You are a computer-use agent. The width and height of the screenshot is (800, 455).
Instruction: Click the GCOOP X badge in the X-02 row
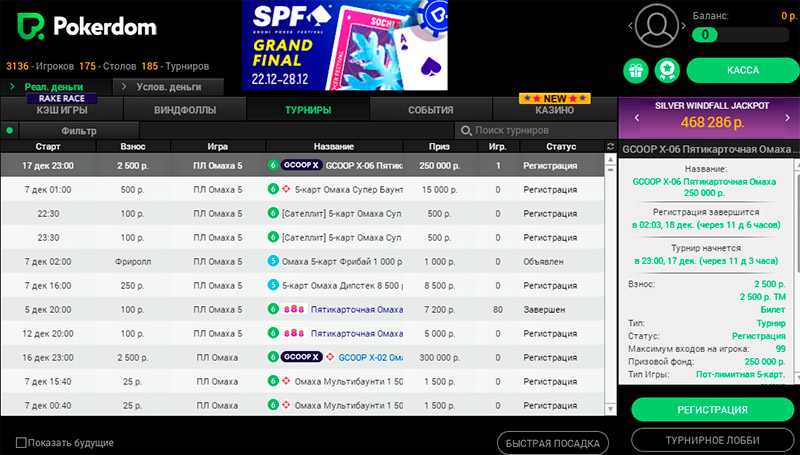click(x=302, y=357)
